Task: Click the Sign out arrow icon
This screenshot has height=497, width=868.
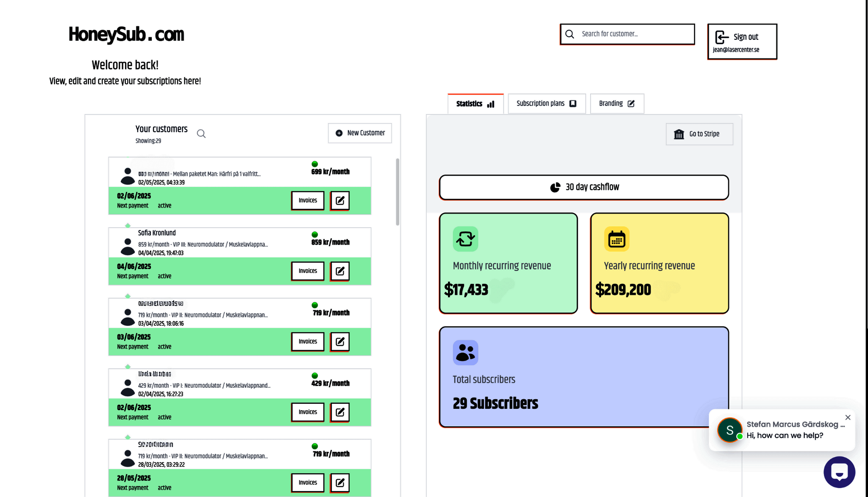Action: [x=722, y=37]
